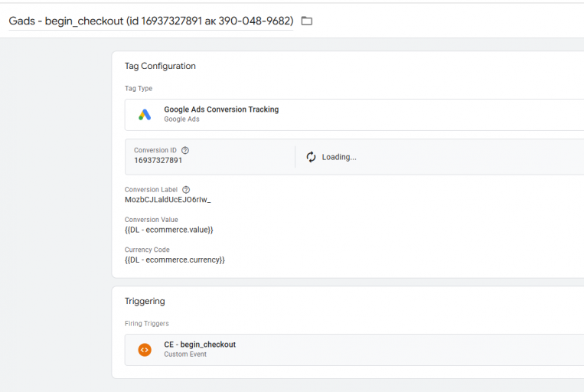Click Conversion ID value 16937327891
Image resolution: width=584 pixels, height=392 pixels.
pyautogui.click(x=158, y=160)
